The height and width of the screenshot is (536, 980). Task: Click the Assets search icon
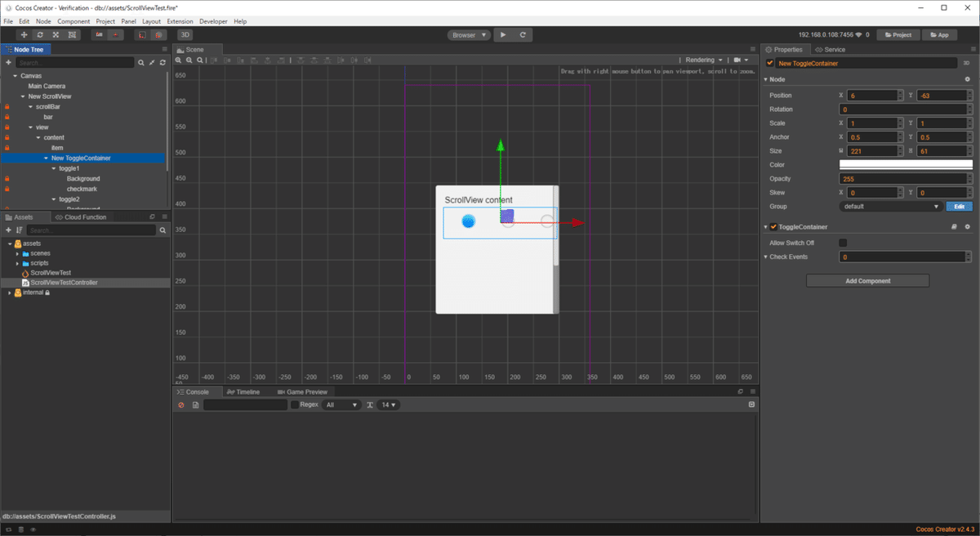pos(163,230)
